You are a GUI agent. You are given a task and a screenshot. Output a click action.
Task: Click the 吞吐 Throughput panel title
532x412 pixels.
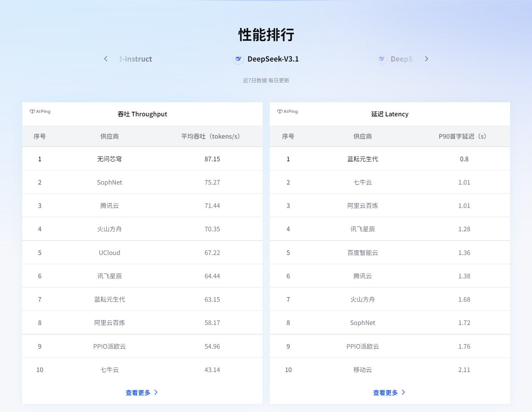pos(142,114)
